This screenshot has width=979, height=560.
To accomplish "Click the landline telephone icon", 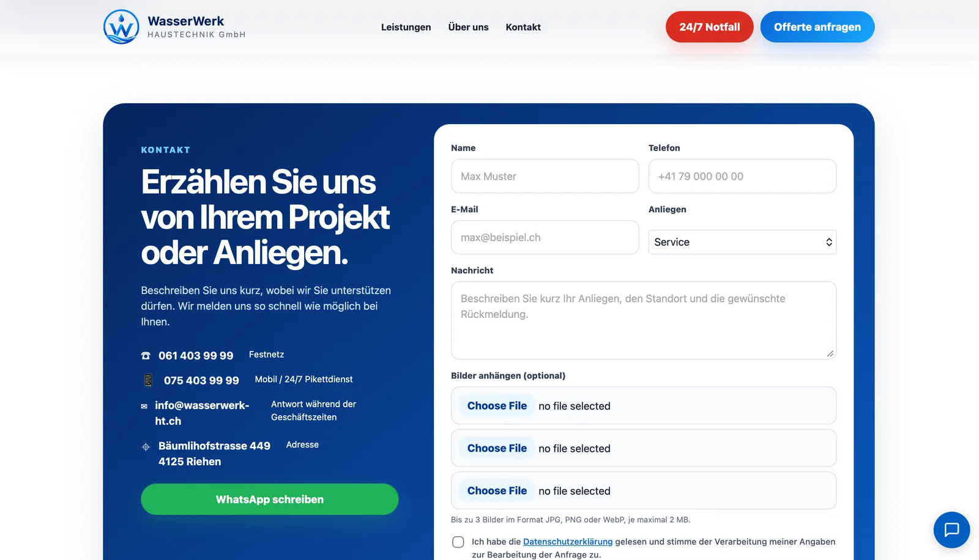I will point(146,356).
